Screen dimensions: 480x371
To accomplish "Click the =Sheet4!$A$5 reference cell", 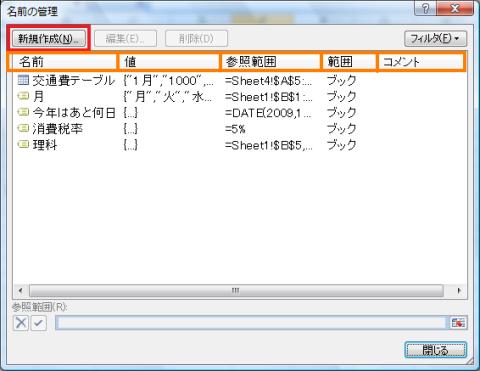I will click(x=268, y=81).
